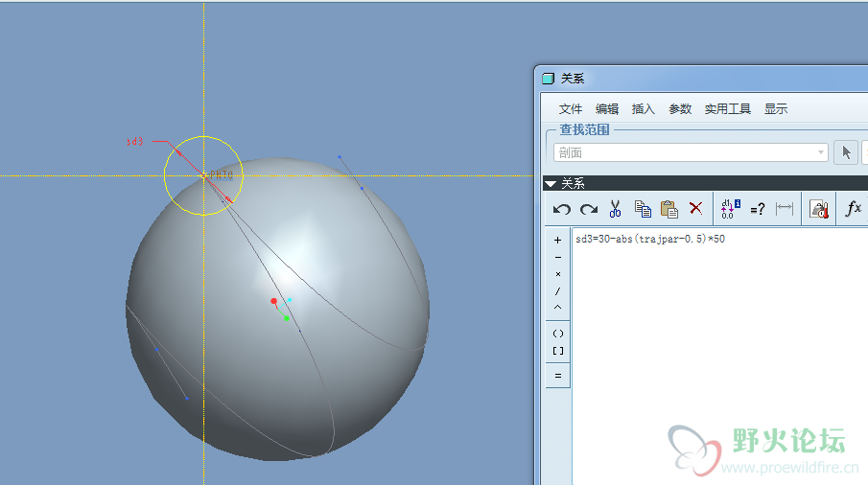Insert minus operator from side palette
868x485 pixels.
(557, 257)
